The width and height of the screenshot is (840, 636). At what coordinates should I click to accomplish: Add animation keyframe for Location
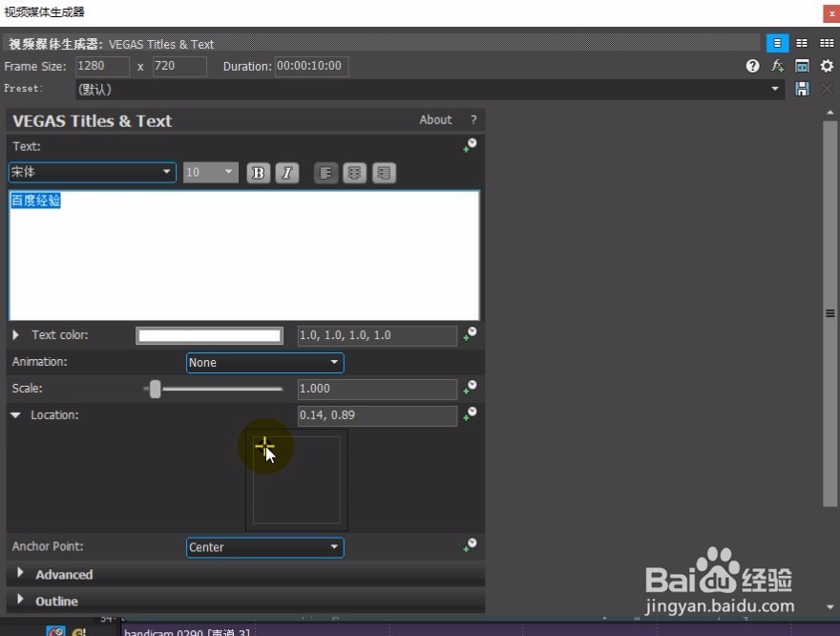tap(470, 414)
